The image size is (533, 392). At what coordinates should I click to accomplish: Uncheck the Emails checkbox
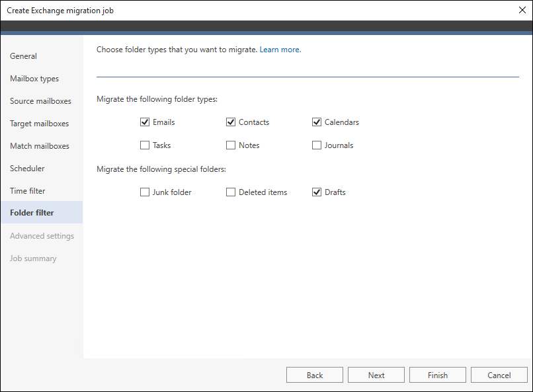(x=145, y=122)
